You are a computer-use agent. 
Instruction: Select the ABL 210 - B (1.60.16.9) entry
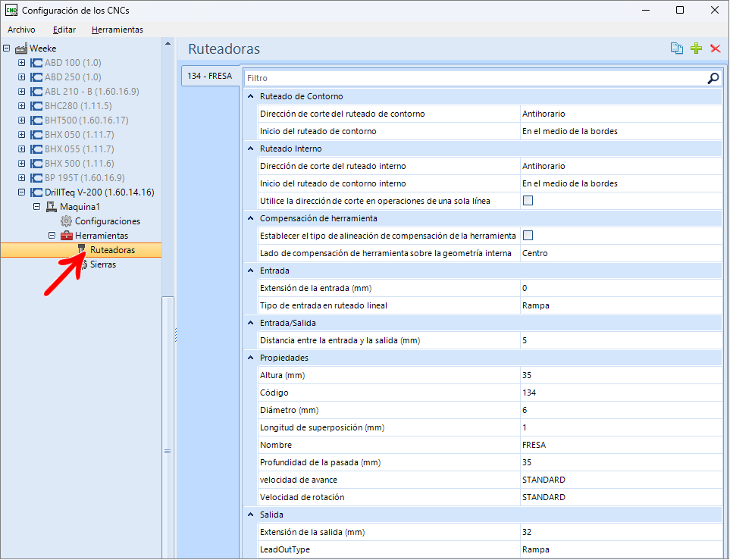(92, 91)
